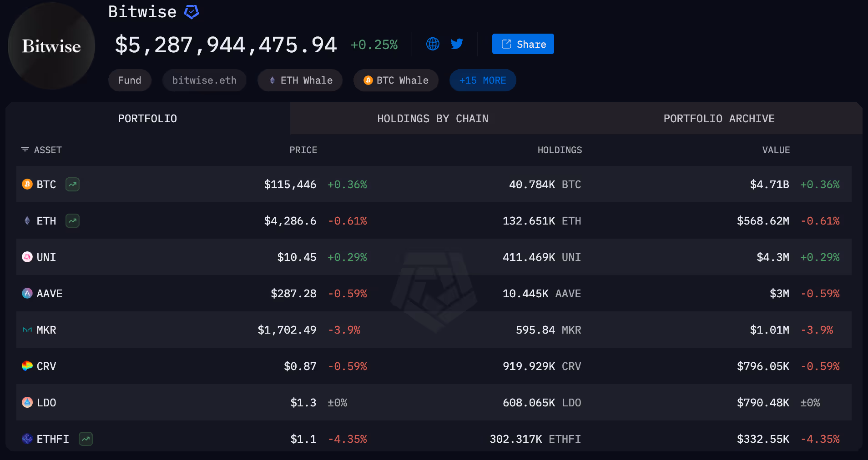
Task: Select the bitwise.eth tag
Action: [204, 80]
